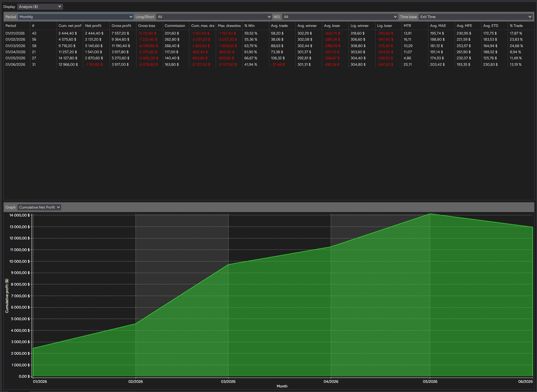Click the 05/2026 chart axis label
Image resolution: width=537 pixels, height=392 pixels.
click(x=430, y=382)
